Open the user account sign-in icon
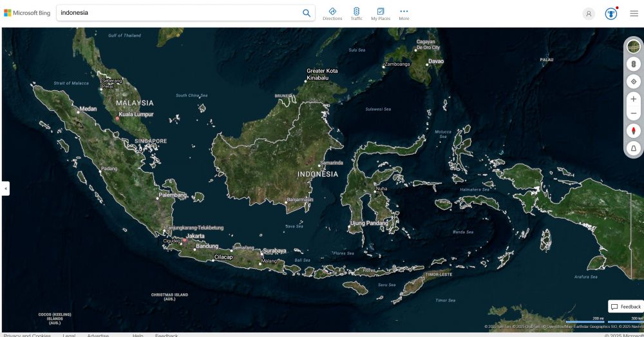Screen dimensions: 644x337 [589, 14]
